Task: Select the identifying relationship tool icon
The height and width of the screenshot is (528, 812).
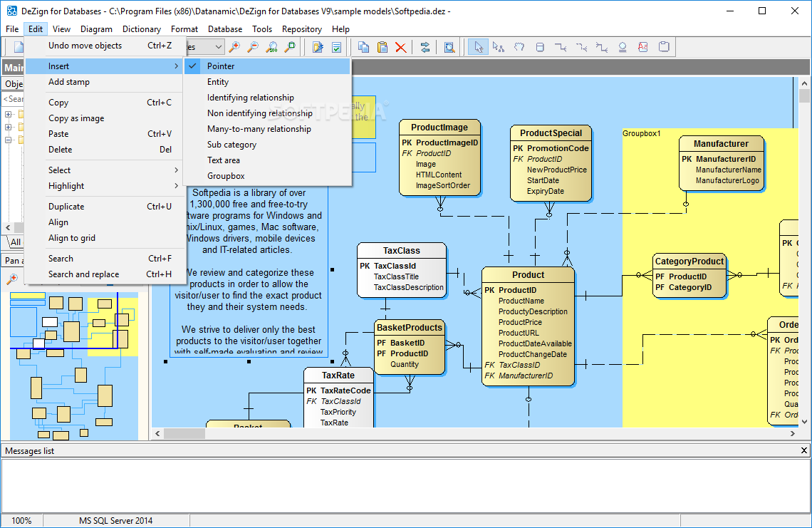Action: tap(561, 47)
